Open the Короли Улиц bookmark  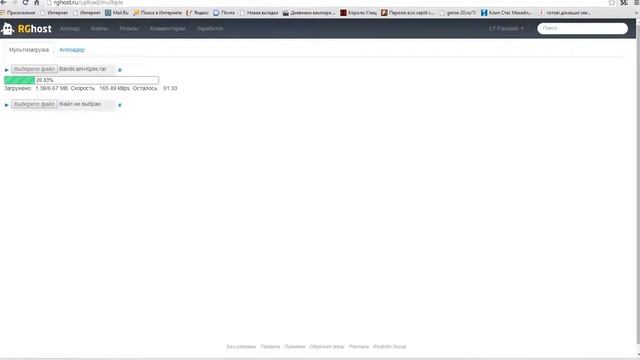pyautogui.click(x=359, y=13)
